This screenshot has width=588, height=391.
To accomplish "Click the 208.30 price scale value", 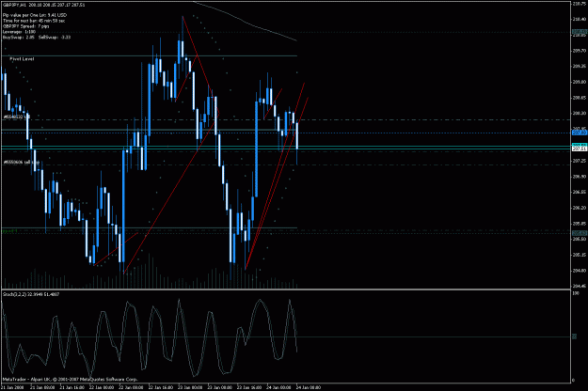I will [x=580, y=114].
